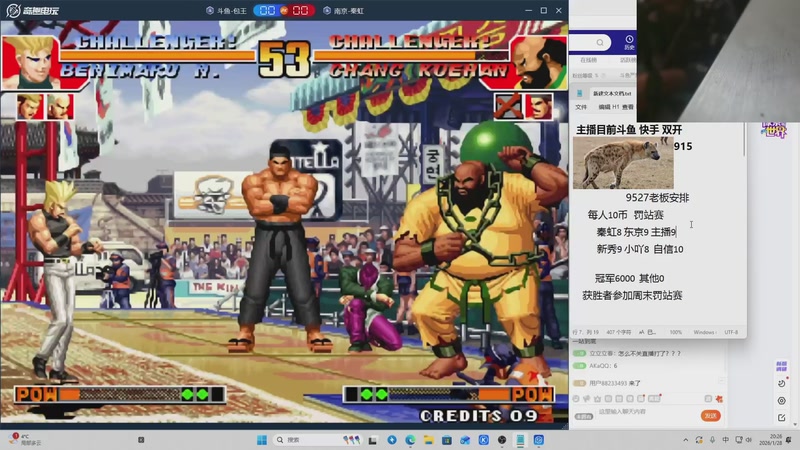800x450 pixels.
Task: Show hidden tray icons chevron
Action: (686, 440)
